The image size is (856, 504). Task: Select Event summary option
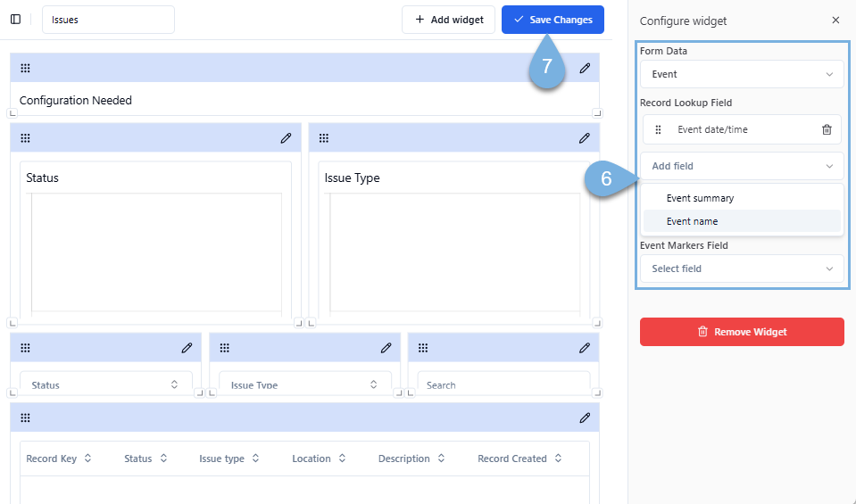700,198
